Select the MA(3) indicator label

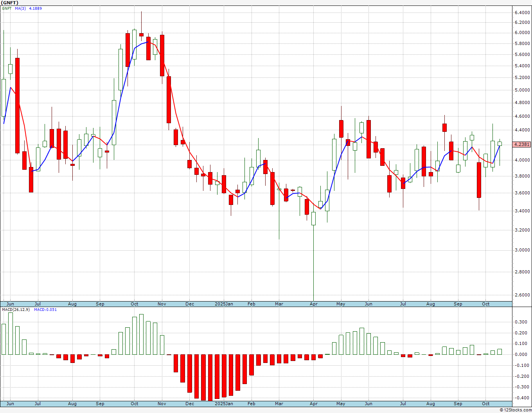pos(21,8)
